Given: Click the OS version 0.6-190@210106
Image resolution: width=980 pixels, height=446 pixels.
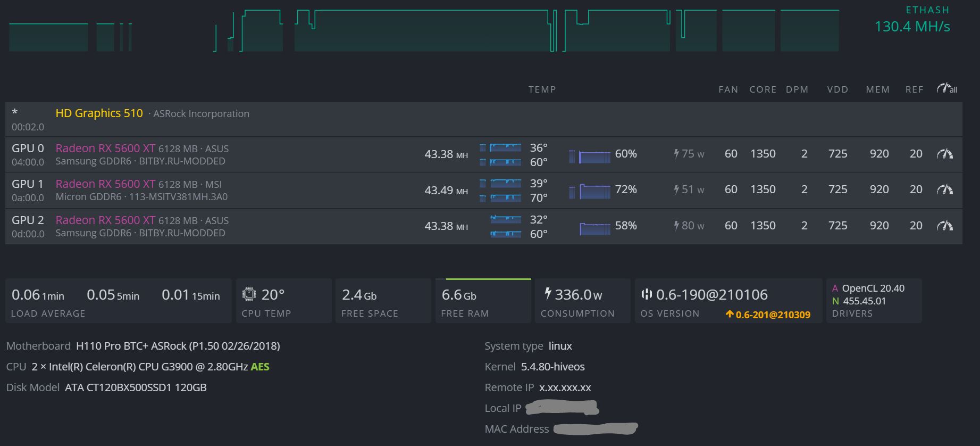Looking at the screenshot, I should (711, 294).
